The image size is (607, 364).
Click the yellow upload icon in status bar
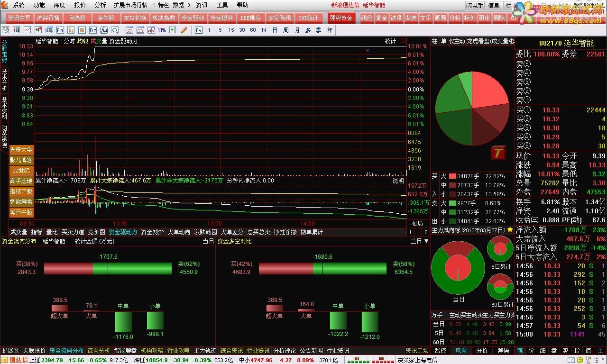pyautogui.click(x=580, y=360)
